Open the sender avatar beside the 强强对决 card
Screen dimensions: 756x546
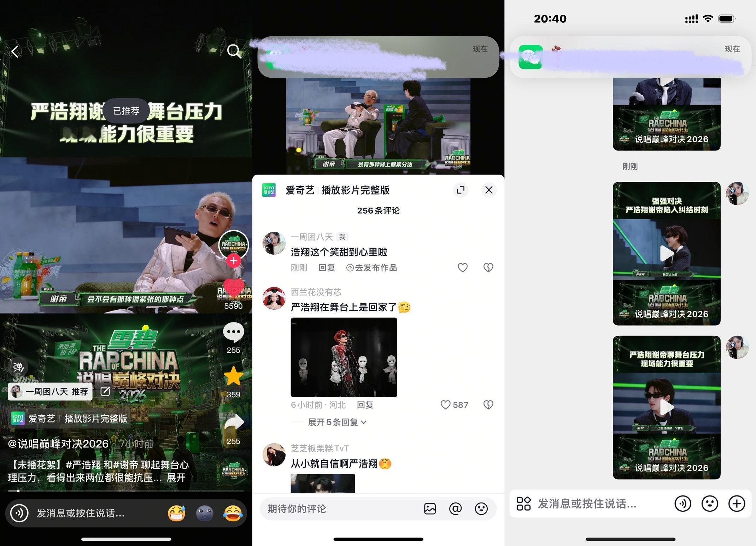737,194
